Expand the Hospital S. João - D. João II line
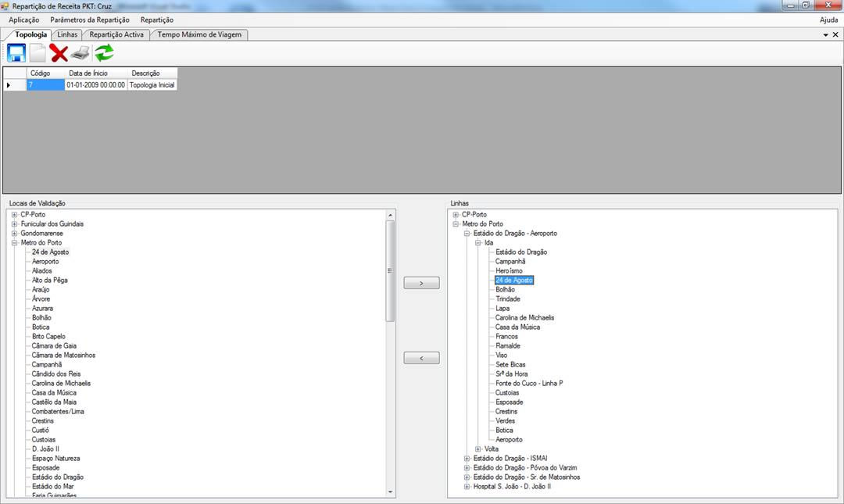The width and height of the screenshot is (844, 504). point(467,487)
